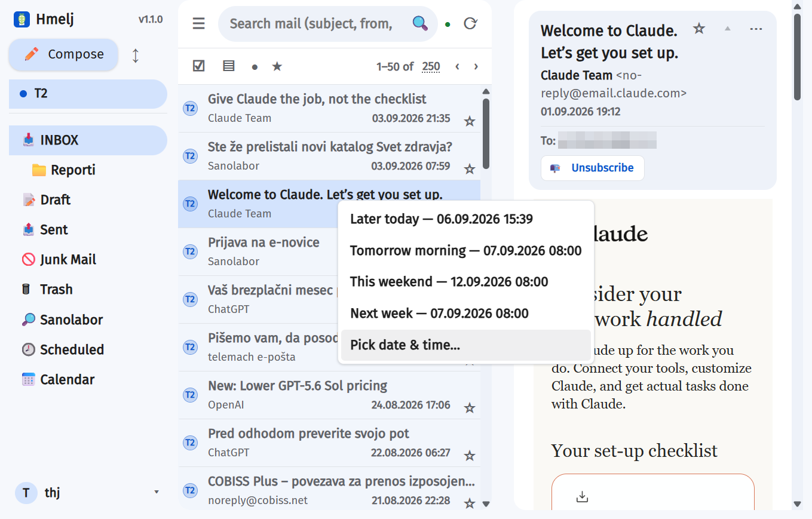Click the message list scroll-up arrow

click(x=486, y=91)
